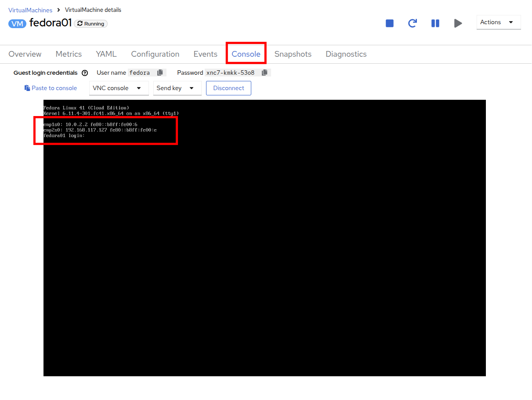Viewport: 532px width, 400px height.
Task: Open the Snapshots tab
Action: [x=293, y=54]
